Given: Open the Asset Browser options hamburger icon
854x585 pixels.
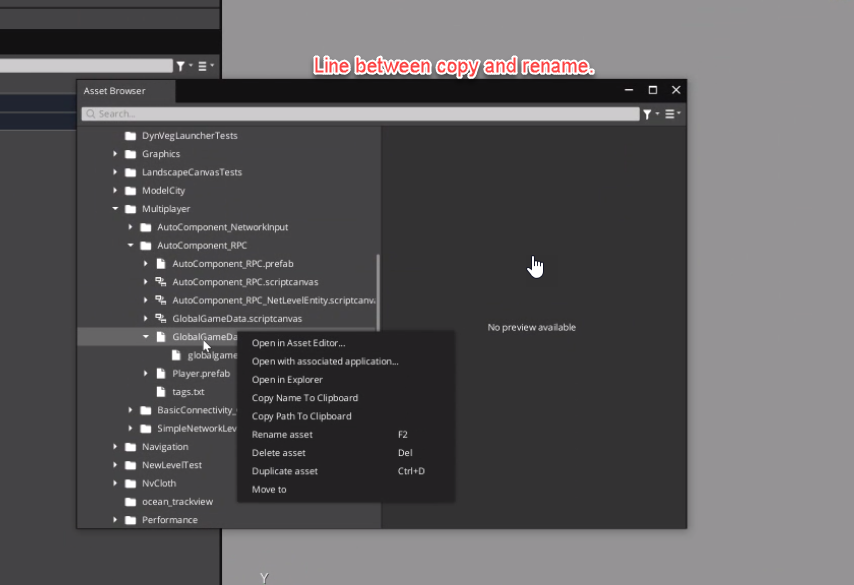Looking at the screenshot, I should [668, 113].
